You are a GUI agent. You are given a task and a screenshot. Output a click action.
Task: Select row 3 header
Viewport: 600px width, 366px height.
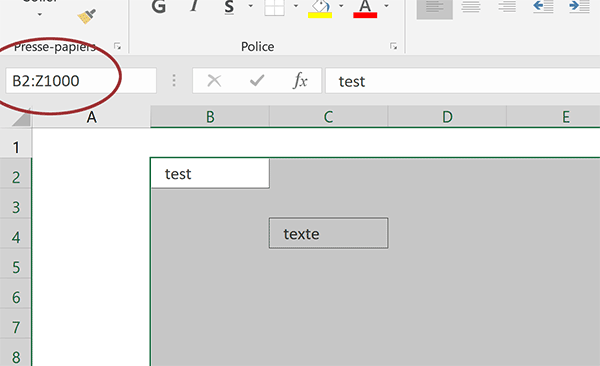pos(16,203)
